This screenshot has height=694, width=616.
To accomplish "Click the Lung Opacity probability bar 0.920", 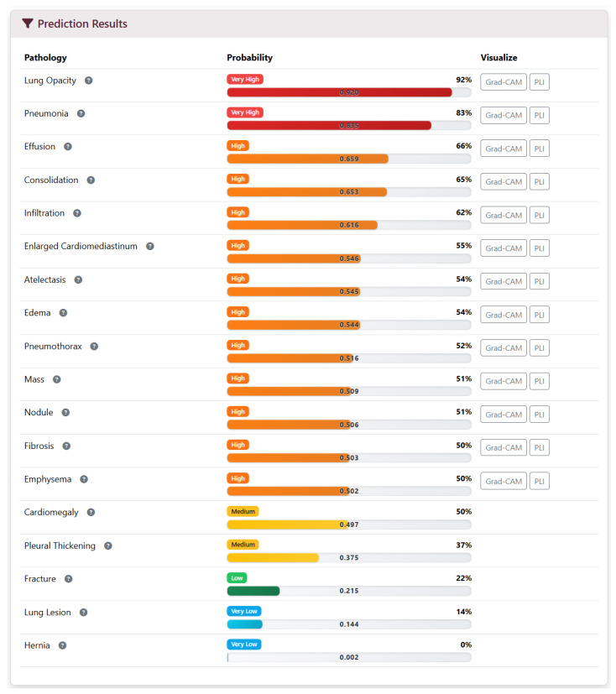I will coord(349,92).
